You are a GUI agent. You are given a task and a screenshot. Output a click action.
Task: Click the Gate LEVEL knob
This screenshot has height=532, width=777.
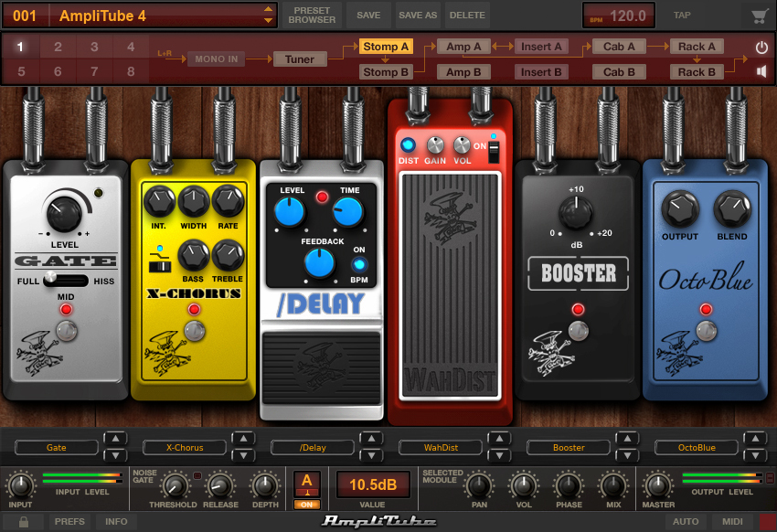pyautogui.click(x=64, y=214)
